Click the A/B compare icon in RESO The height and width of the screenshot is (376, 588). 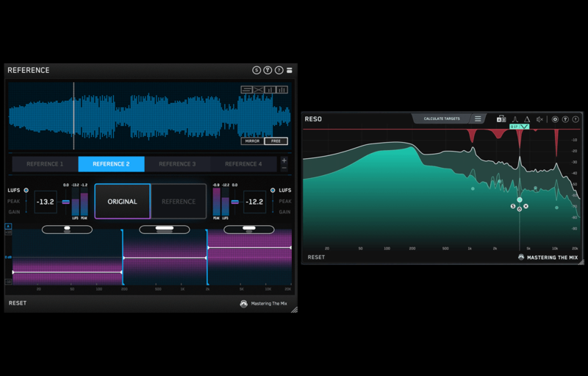click(501, 119)
